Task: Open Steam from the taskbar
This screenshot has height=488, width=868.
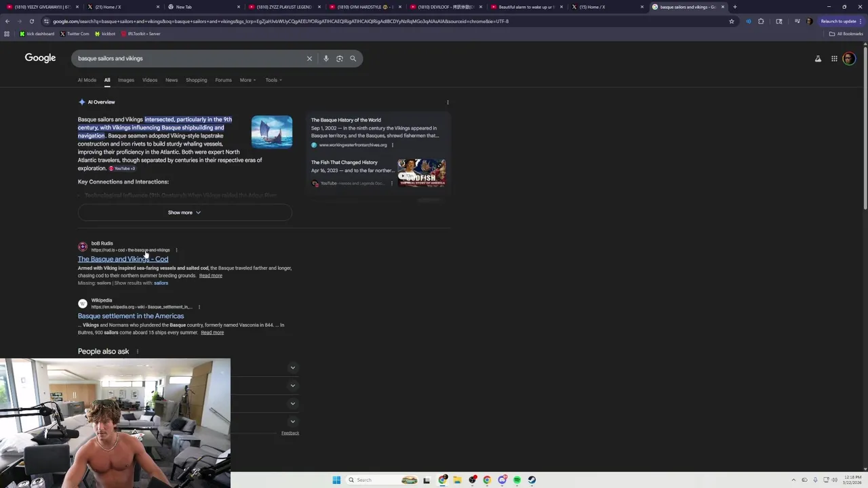Action: pyautogui.click(x=532, y=480)
